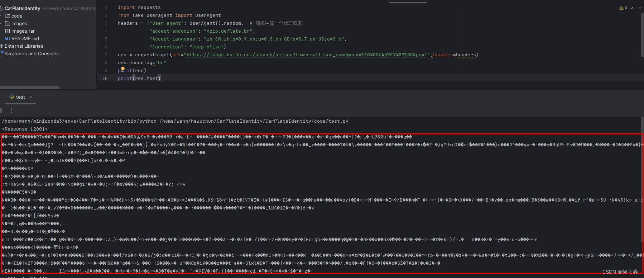Click line number 7 in gutter
This screenshot has height=278, width=644.
pos(106,55)
